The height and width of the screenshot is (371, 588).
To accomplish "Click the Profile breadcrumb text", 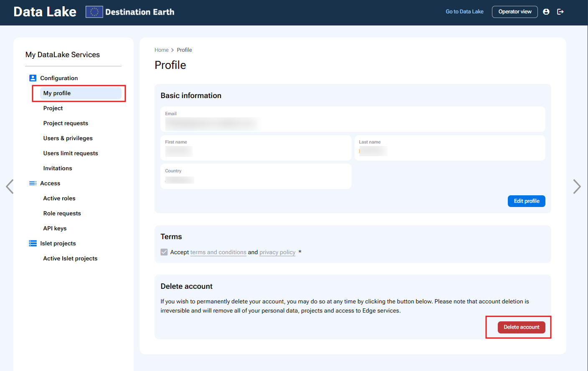I will pos(185,50).
